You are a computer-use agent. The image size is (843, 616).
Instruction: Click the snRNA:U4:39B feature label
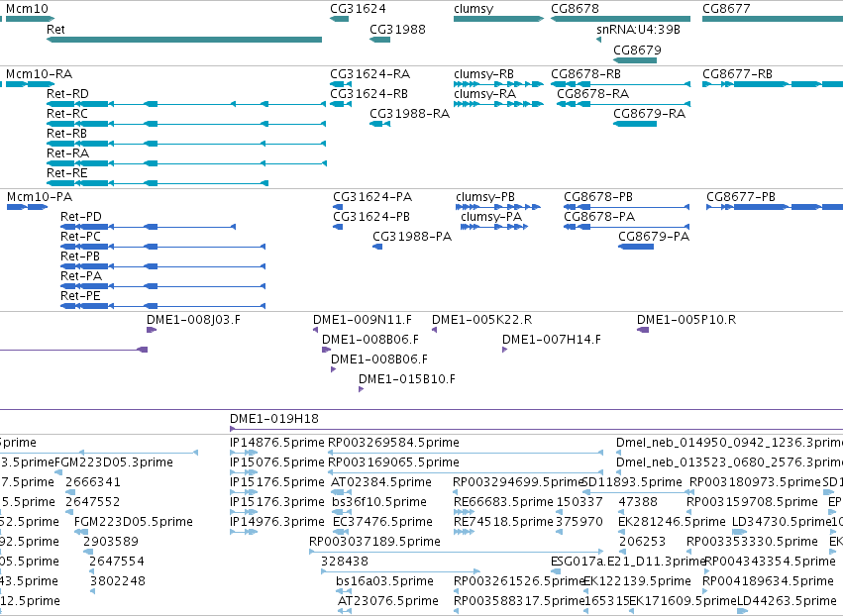click(x=639, y=29)
